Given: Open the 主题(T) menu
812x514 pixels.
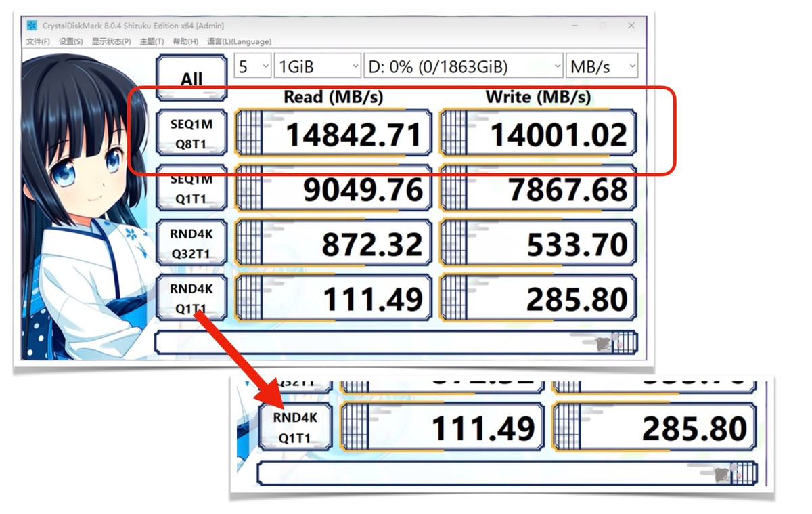Looking at the screenshot, I should (152, 41).
